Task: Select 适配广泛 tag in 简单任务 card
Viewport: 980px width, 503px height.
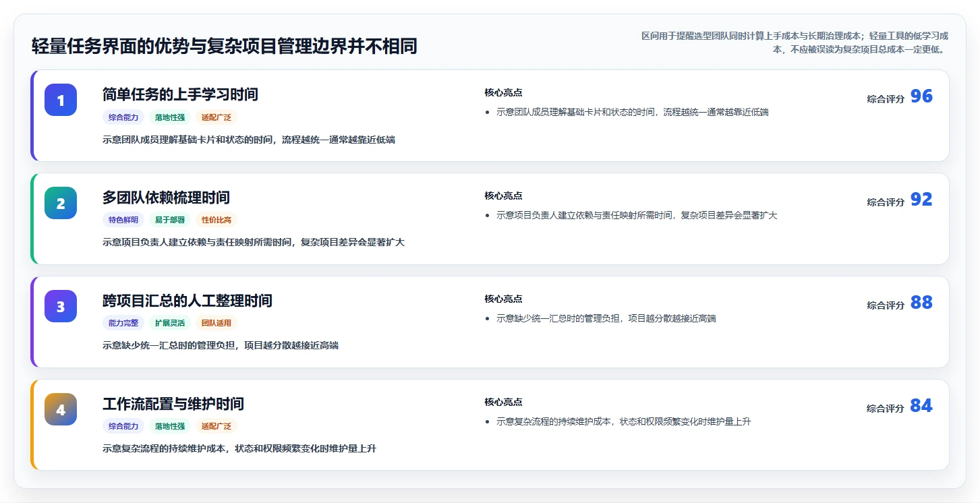Action: [217, 117]
